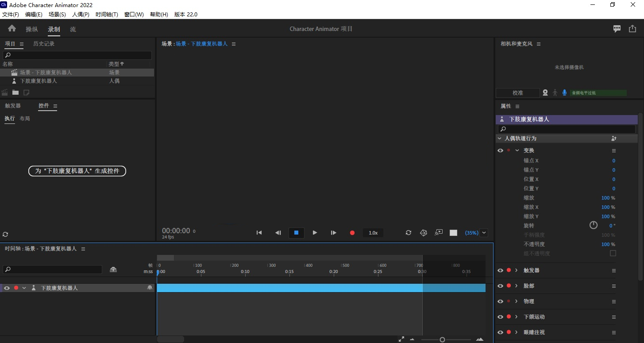The width and height of the screenshot is (644, 343).
Task: Click the refresh scene icon beside playback speed
Action: click(409, 233)
